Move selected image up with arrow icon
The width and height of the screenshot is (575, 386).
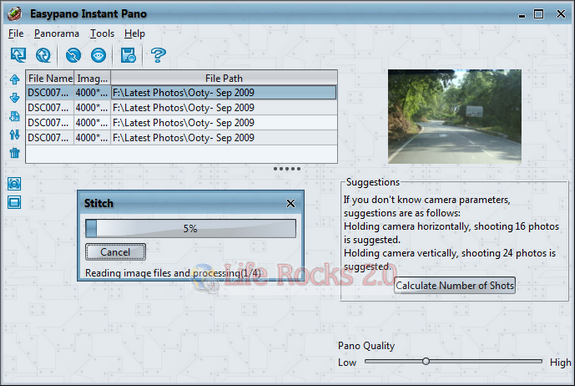(15, 79)
